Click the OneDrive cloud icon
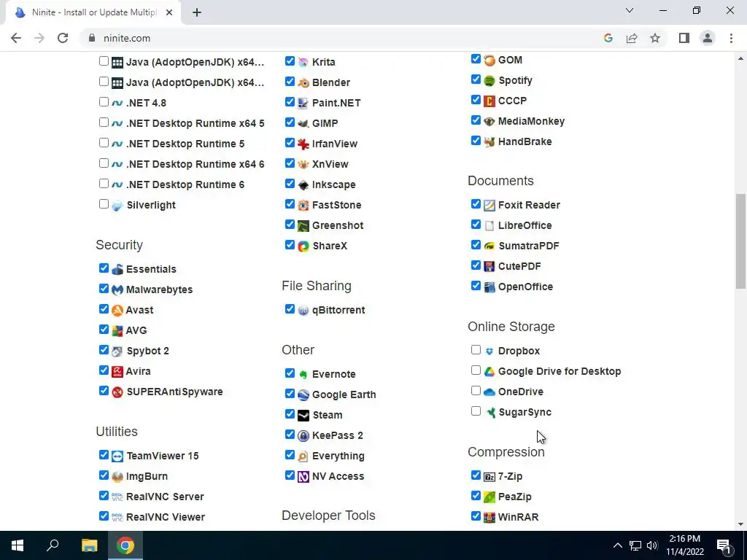 point(489,392)
